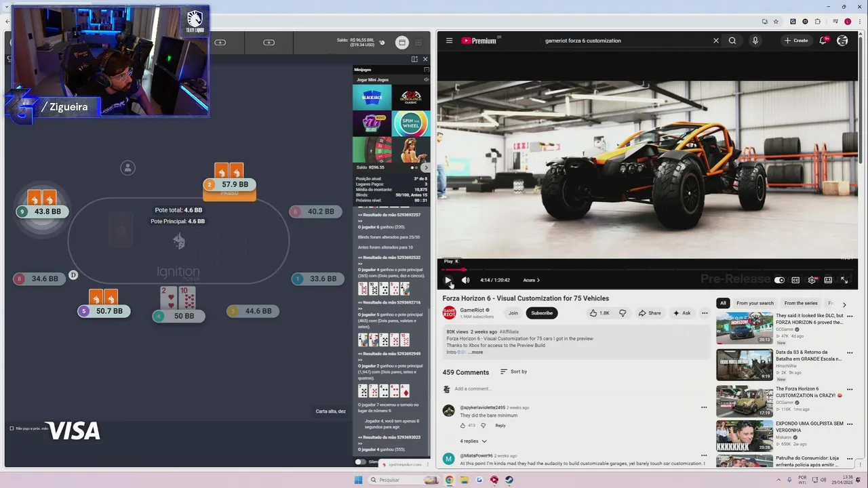Add table in first empty tab
The width and height of the screenshot is (868, 488).
(x=220, y=43)
